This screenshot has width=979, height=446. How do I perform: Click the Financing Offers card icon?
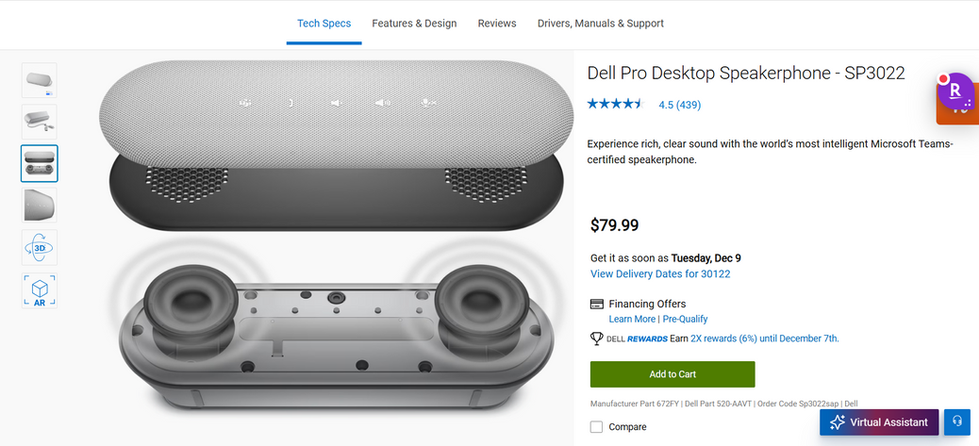[597, 304]
